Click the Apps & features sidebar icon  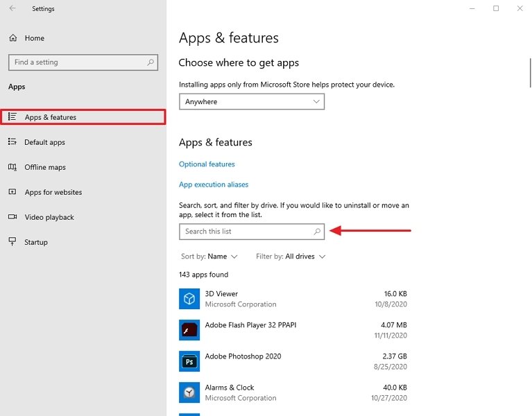pyautogui.click(x=12, y=116)
